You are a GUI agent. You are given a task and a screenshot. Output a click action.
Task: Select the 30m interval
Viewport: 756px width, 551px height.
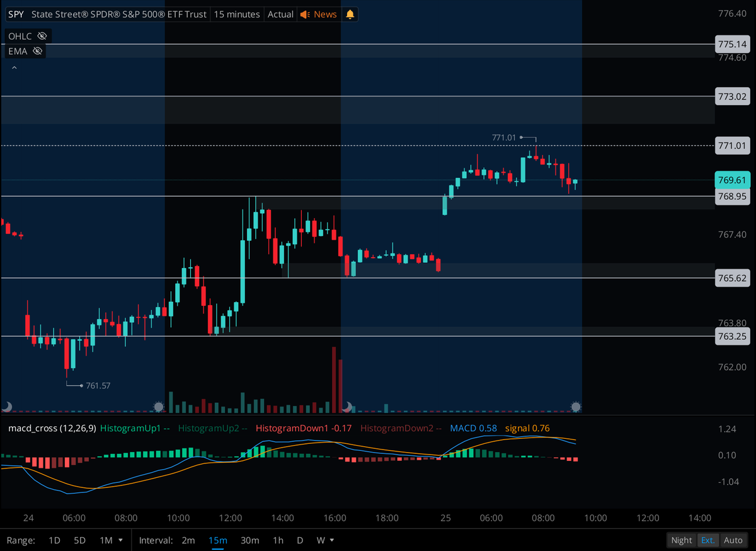[250, 540]
